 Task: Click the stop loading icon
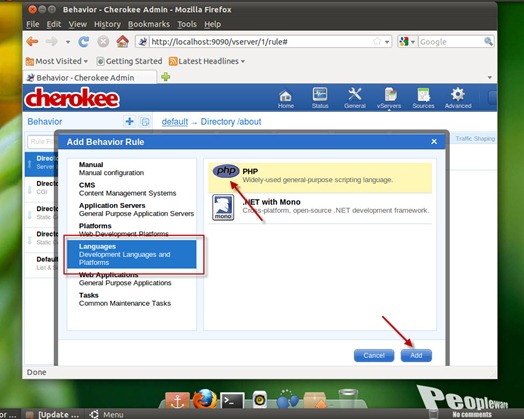[103, 42]
